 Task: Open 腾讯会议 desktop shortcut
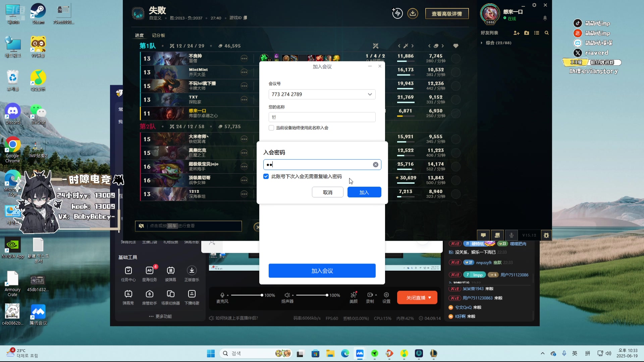pos(38,314)
